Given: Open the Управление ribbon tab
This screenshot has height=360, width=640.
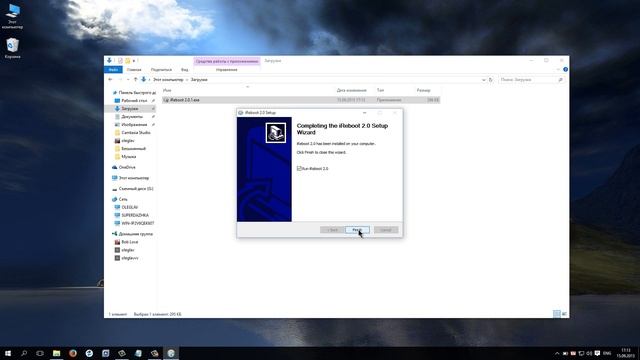Looking at the screenshot, I should pos(227,70).
